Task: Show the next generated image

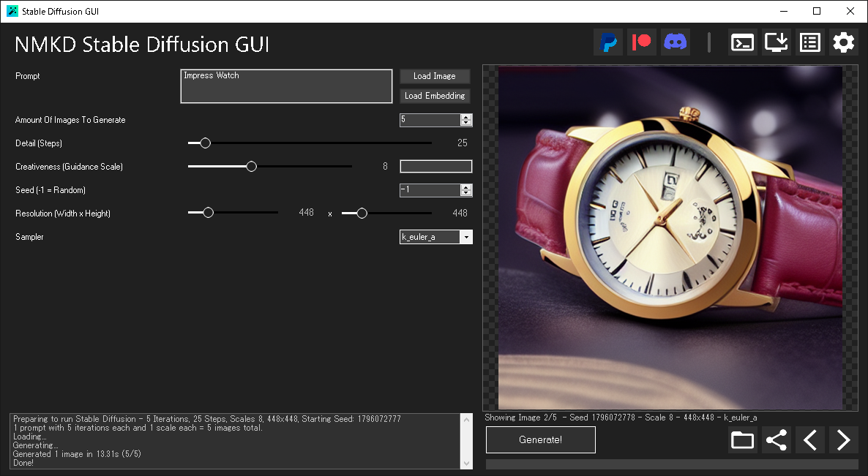Action: tap(842, 439)
